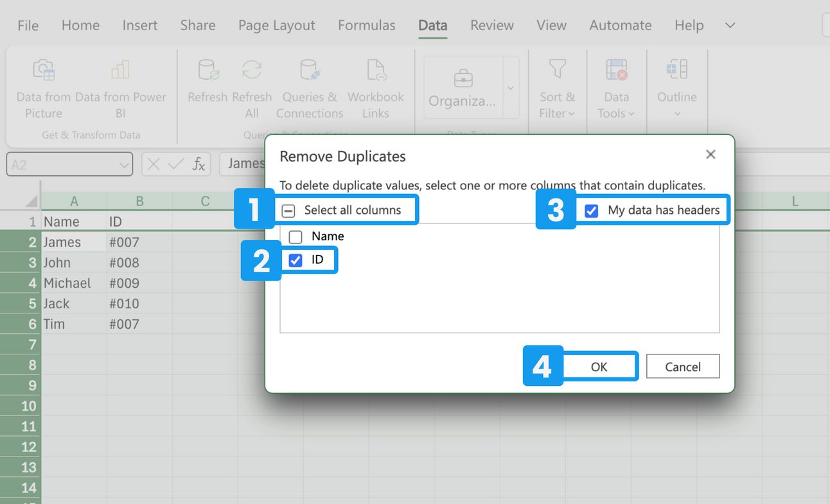Screen dimensions: 830x504
Task: Expand the data types gallery arrow
Action: pos(511,87)
